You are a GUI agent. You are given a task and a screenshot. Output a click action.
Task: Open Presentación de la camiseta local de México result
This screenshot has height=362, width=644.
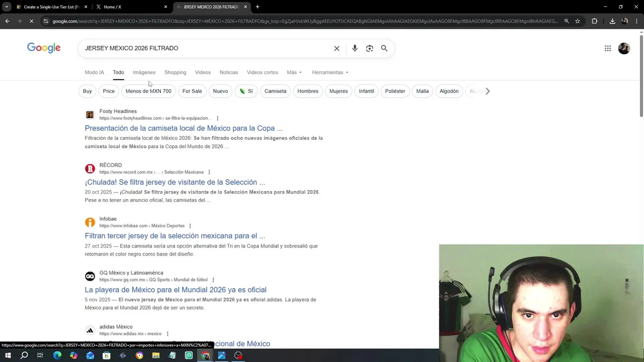tap(184, 128)
